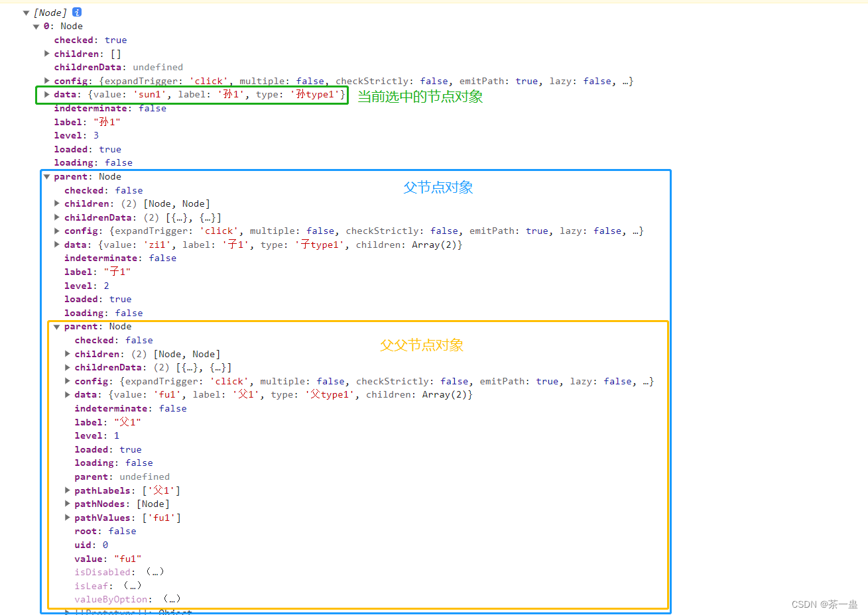
Task: Click the label: "子1" row
Action: tap(97, 272)
